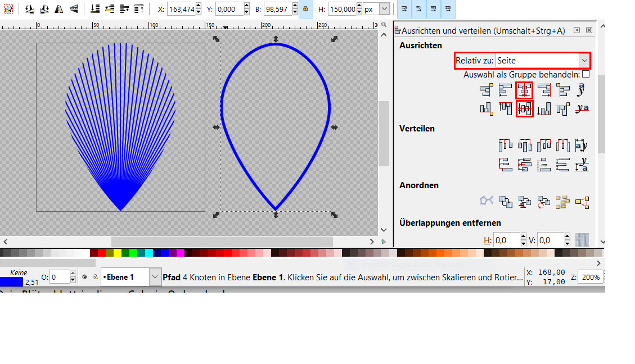The width and height of the screenshot is (635, 364).
Task: Align top edges icon
Action: point(505,109)
